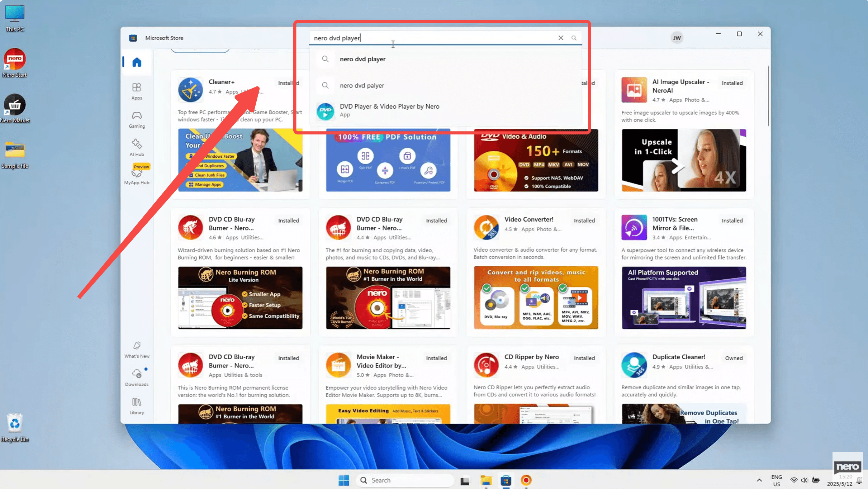Open the Home section in Store sidebar

tap(137, 62)
